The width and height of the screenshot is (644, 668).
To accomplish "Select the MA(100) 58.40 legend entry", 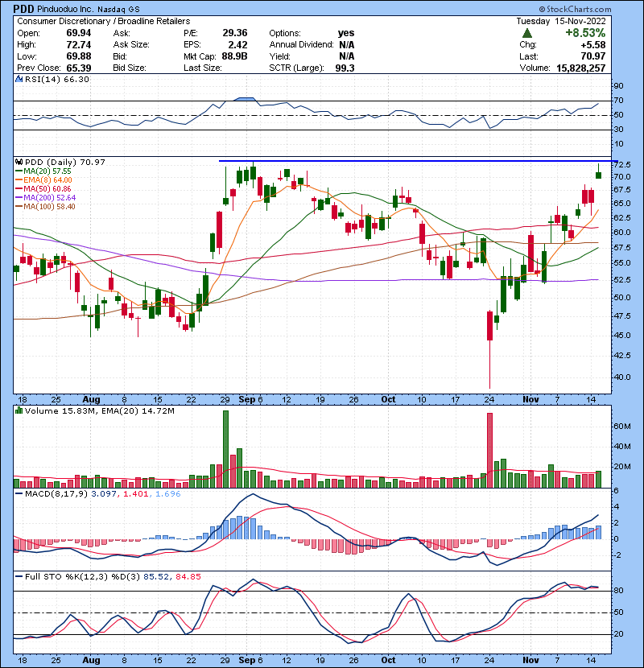I will point(45,207).
